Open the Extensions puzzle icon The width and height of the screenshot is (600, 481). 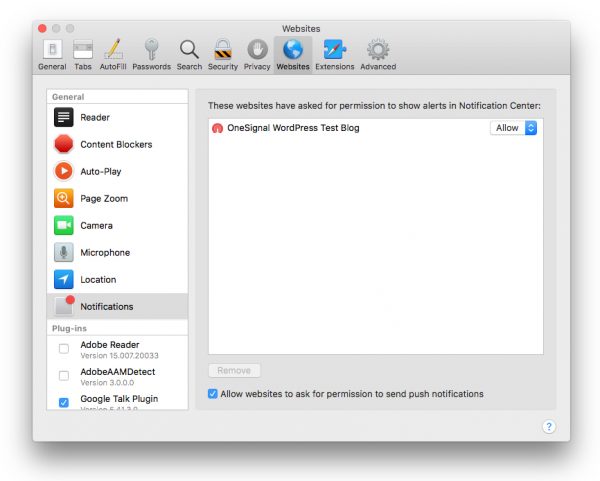point(334,50)
